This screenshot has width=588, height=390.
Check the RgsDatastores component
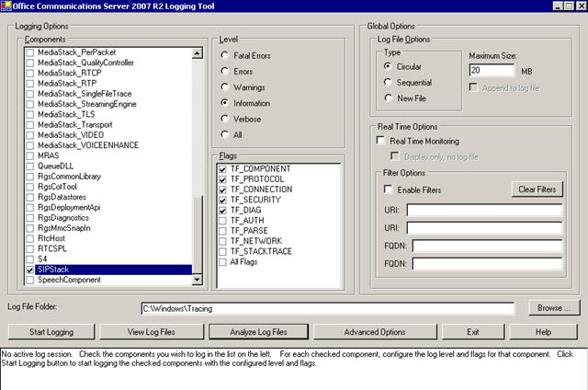click(30, 197)
